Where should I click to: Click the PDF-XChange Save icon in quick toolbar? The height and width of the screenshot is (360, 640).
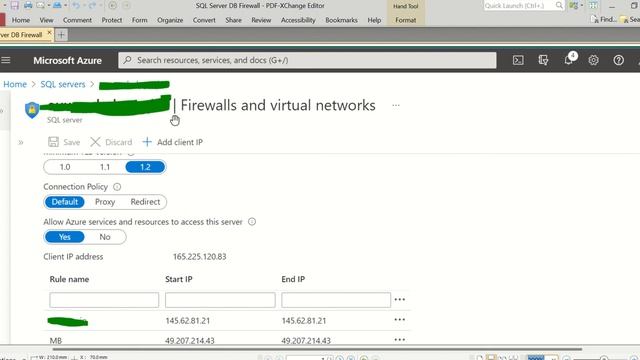point(15,5)
